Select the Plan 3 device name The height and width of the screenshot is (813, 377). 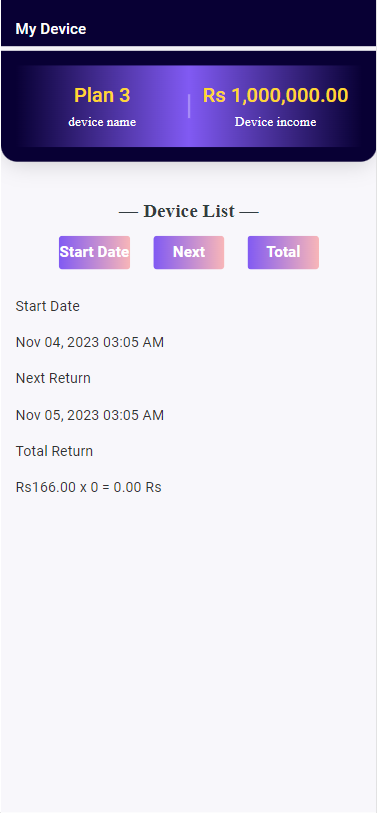(102, 95)
